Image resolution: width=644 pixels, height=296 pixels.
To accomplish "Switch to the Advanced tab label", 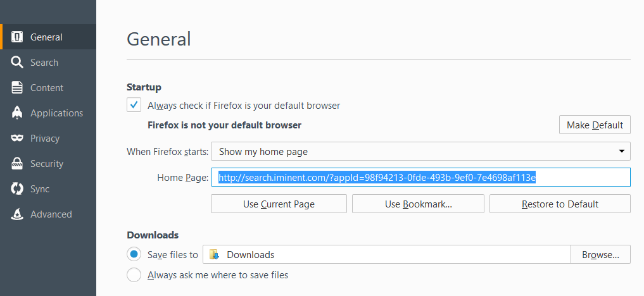I will coord(51,214).
